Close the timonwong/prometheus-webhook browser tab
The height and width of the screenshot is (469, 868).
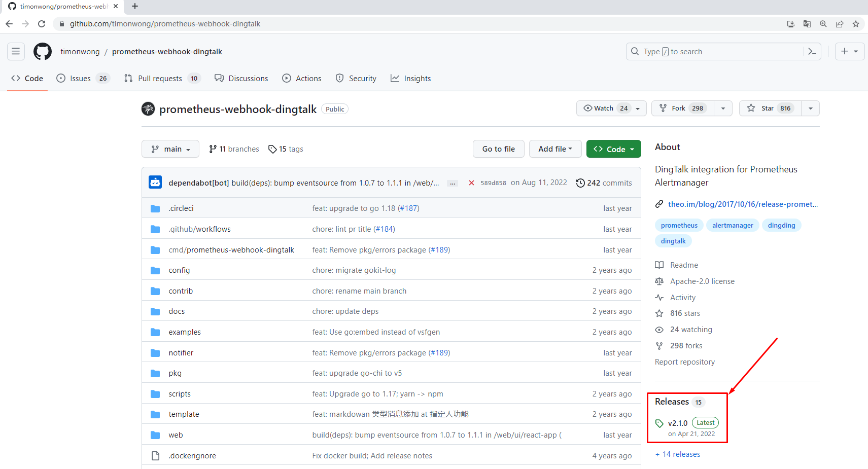pos(116,7)
